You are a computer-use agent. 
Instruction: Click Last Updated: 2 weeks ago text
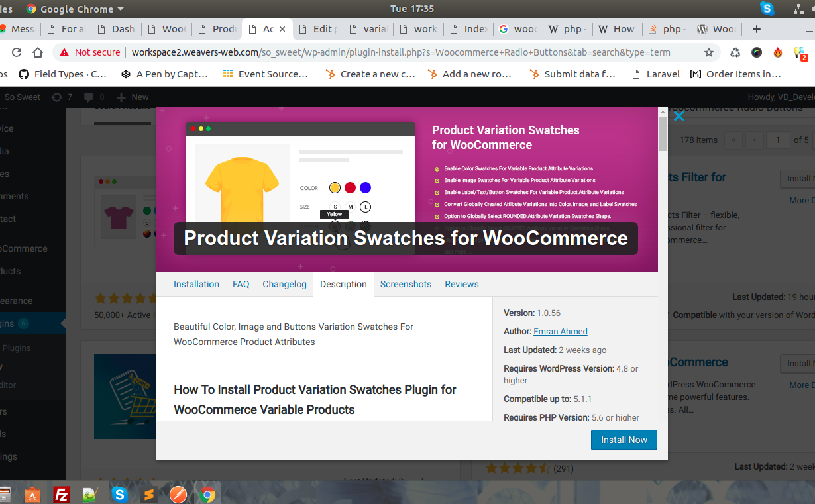(x=555, y=350)
